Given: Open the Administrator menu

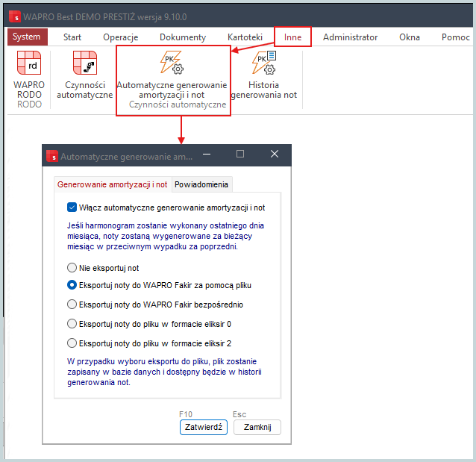Looking at the screenshot, I should pos(350,37).
